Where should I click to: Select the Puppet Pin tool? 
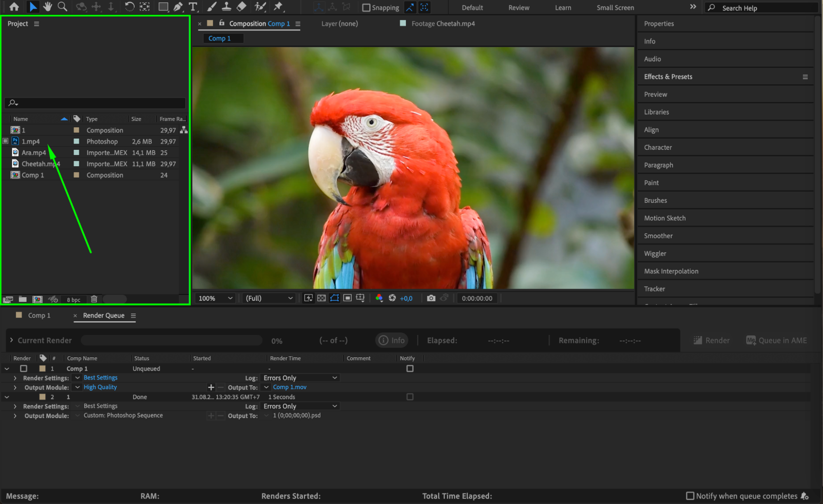(x=278, y=7)
